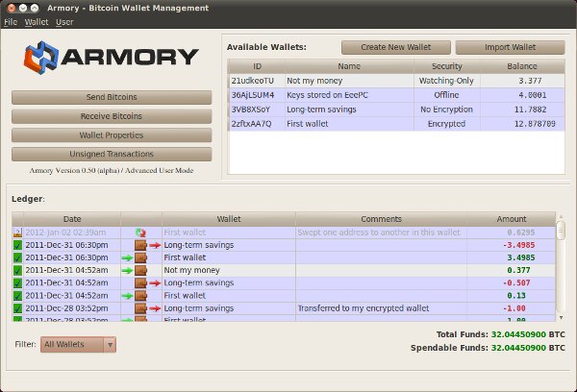The image size is (577, 392).
Task: Click the green confirmed checkmark on the 0.377 row
Action: click(x=17, y=270)
